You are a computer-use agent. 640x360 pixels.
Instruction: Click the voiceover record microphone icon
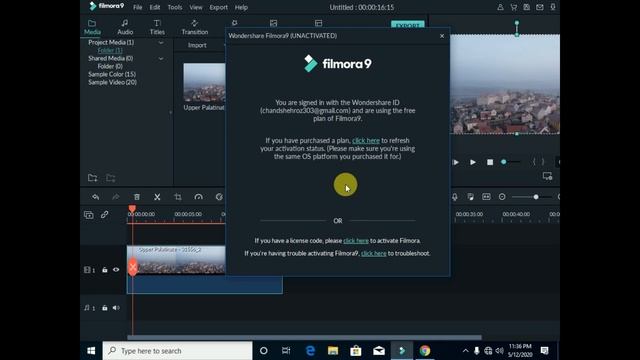point(455,197)
